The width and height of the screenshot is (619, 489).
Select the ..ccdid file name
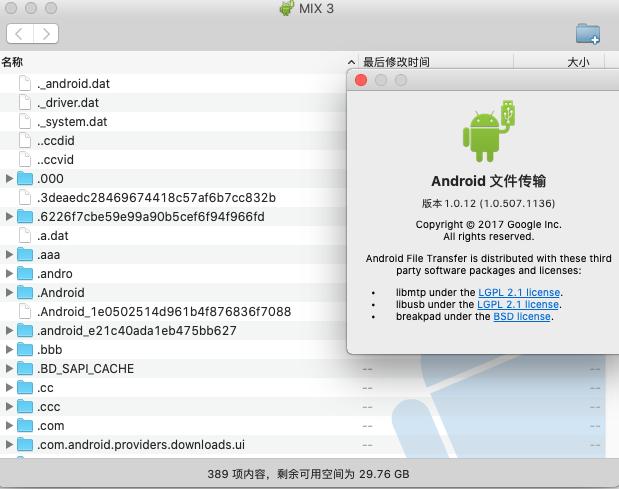click(x=56, y=141)
